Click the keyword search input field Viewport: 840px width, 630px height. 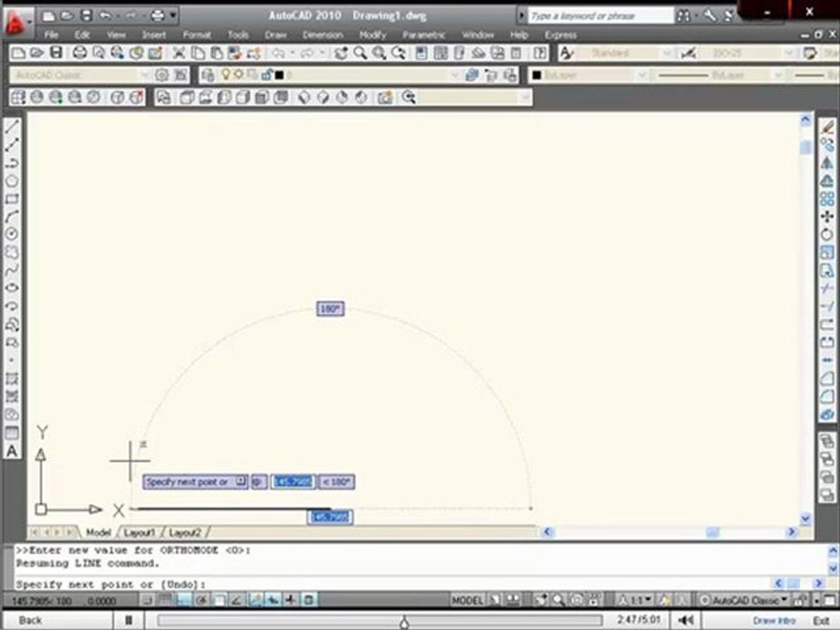601,16
